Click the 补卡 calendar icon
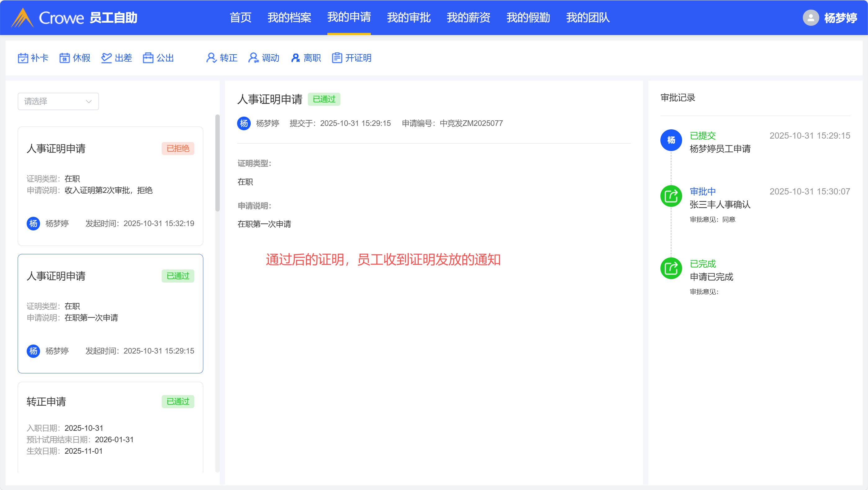 coord(23,58)
